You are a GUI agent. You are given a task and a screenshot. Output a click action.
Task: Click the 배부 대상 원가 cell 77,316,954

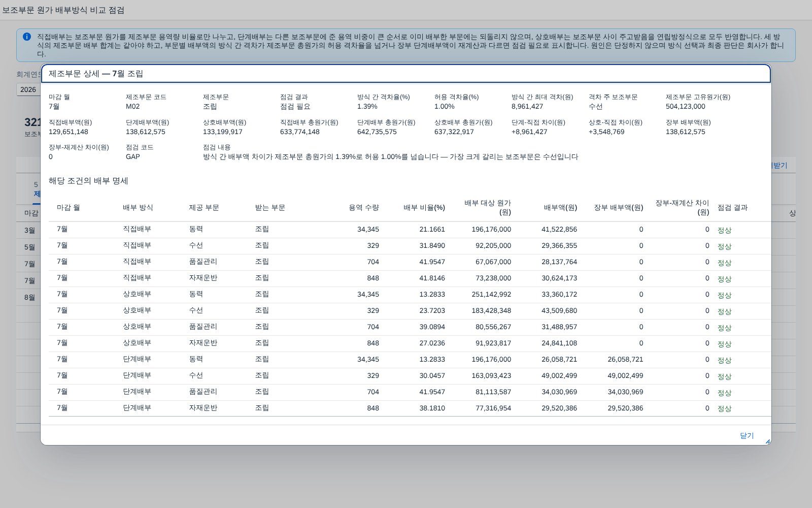coord(493,408)
